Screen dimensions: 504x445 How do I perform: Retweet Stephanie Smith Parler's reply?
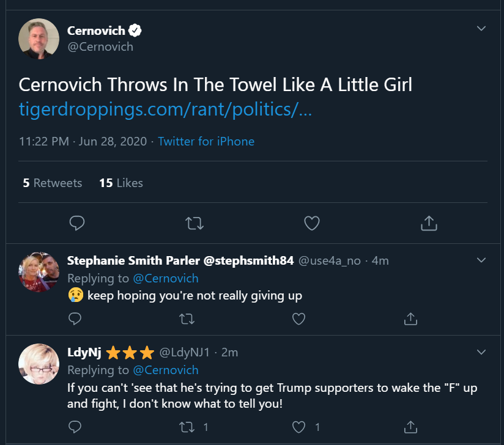186,318
